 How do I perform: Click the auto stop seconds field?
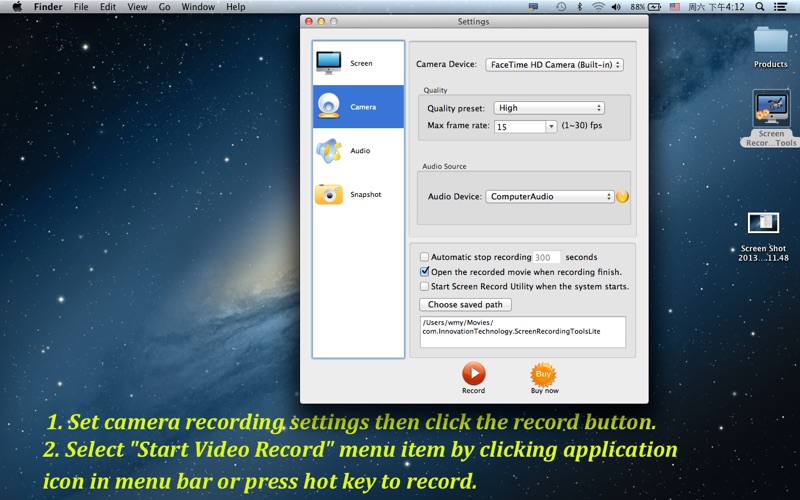546,257
